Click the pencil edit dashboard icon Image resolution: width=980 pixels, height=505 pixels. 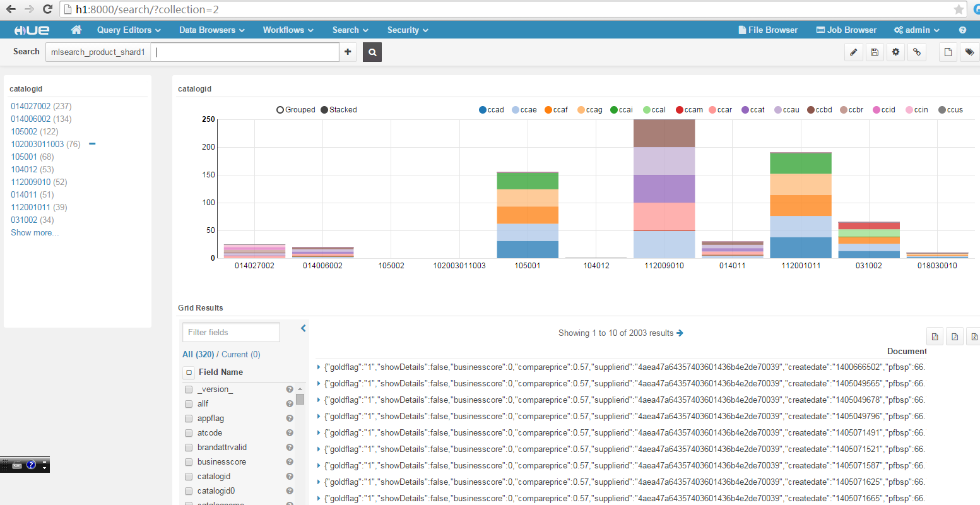click(x=853, y=52)
